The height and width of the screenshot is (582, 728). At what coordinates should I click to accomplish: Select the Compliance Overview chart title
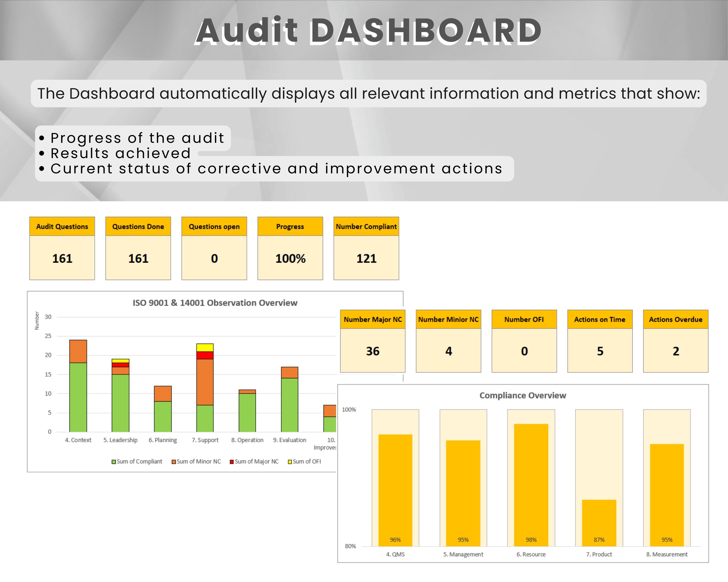pos(523,396)
